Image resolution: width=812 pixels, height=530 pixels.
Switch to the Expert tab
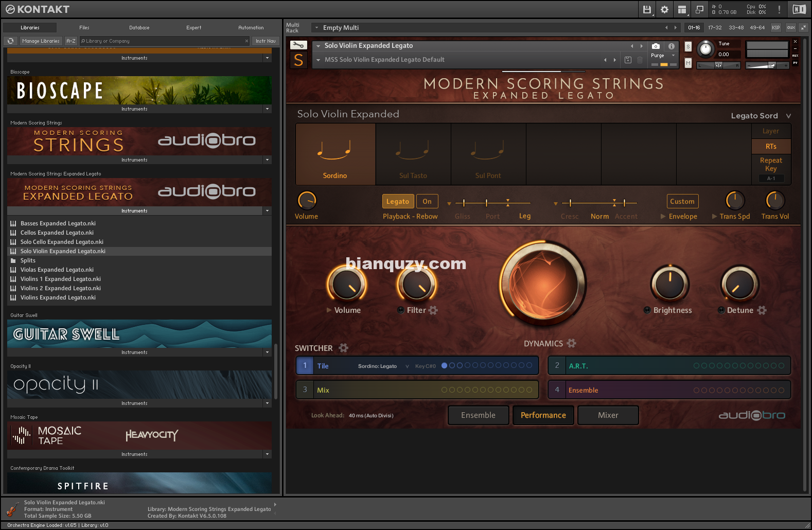(194, 28)
